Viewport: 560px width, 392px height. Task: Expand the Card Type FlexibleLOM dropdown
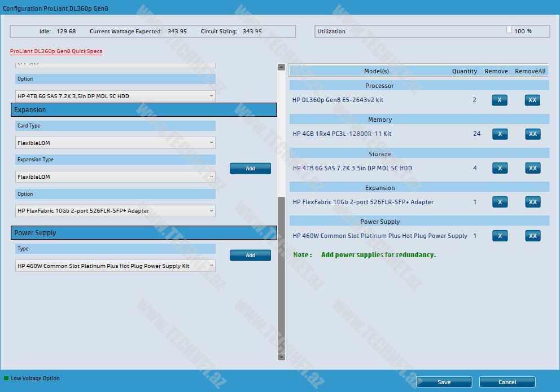point(115,143)
